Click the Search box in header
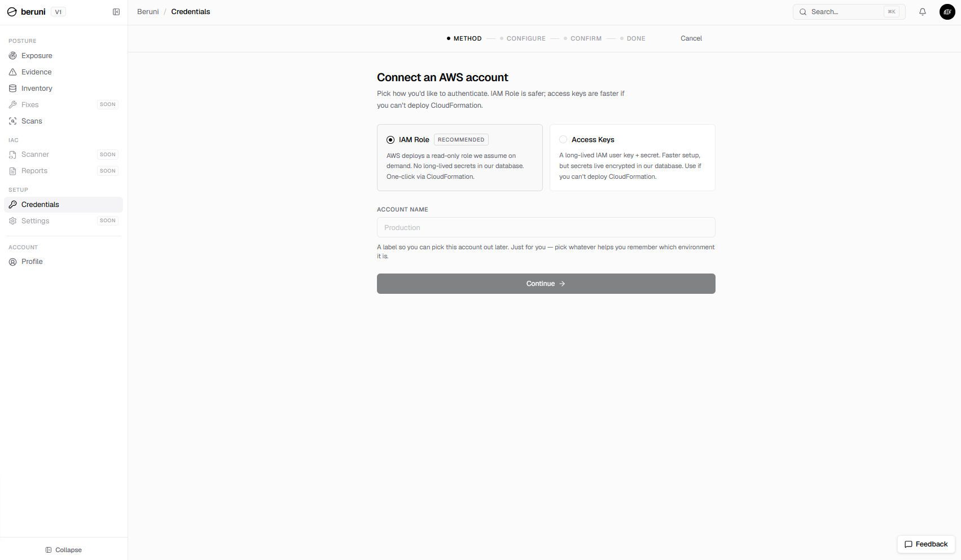Screen dimensions: 961x560 pyautogui.click(x=849, y=12)
